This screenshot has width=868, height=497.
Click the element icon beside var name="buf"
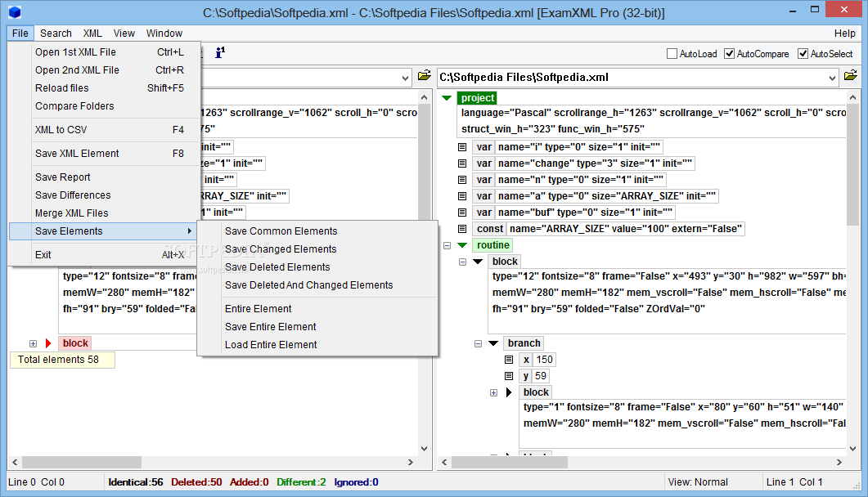pyautogui.click(x=462, y=213)
